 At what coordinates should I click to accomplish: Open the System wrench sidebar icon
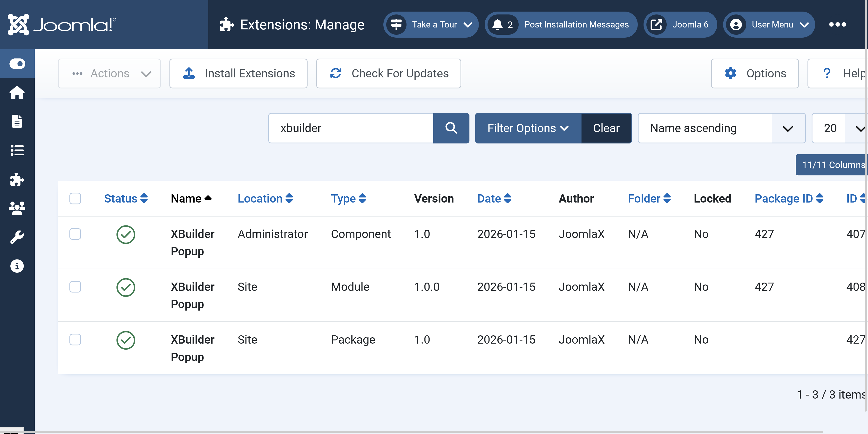tap(17, 237)
